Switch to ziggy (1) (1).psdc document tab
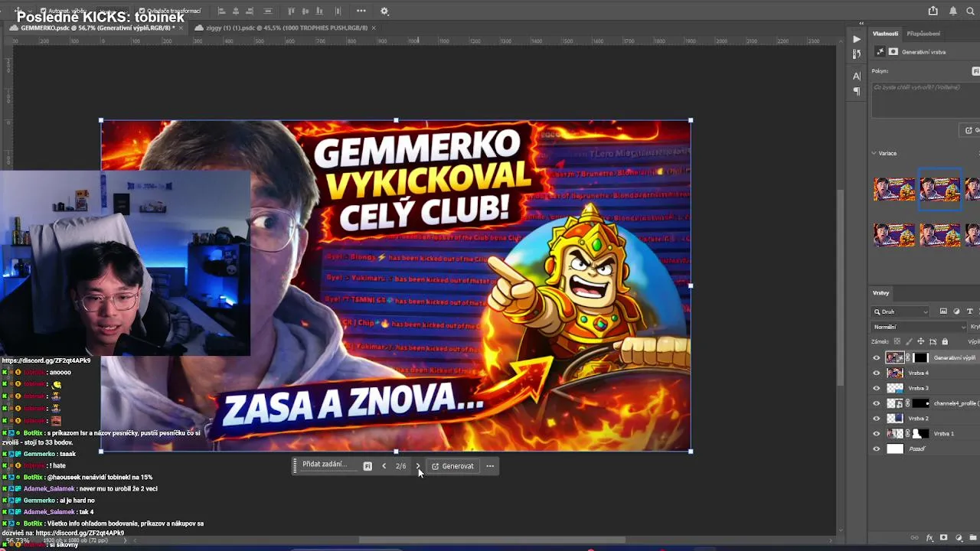The image size is (980, 551). [286, 28]
